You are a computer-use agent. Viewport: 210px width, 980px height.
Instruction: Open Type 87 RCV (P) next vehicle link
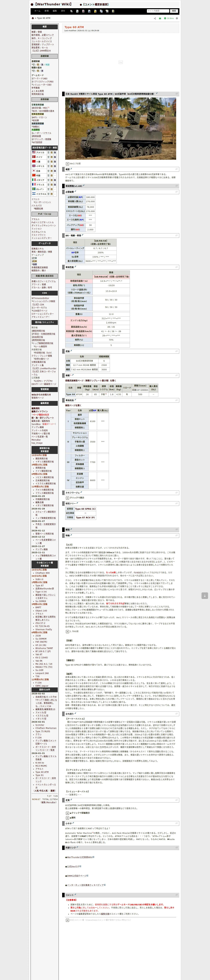85,517
